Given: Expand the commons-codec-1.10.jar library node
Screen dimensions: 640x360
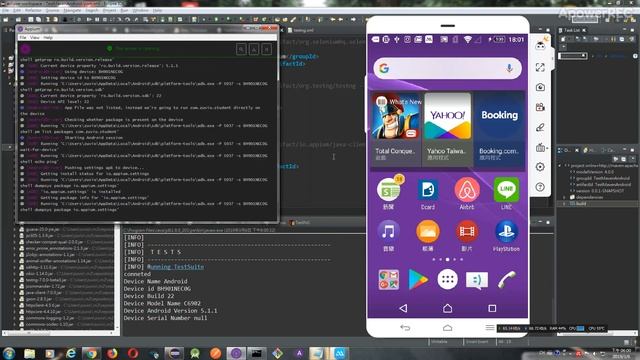Looking at the screenshot, I should (15, 324).
